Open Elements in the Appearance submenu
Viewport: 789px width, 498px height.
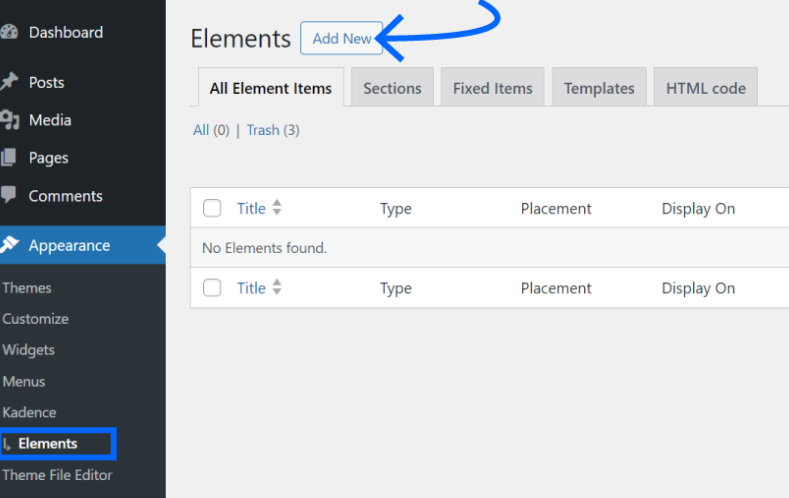tap(48, 443)
